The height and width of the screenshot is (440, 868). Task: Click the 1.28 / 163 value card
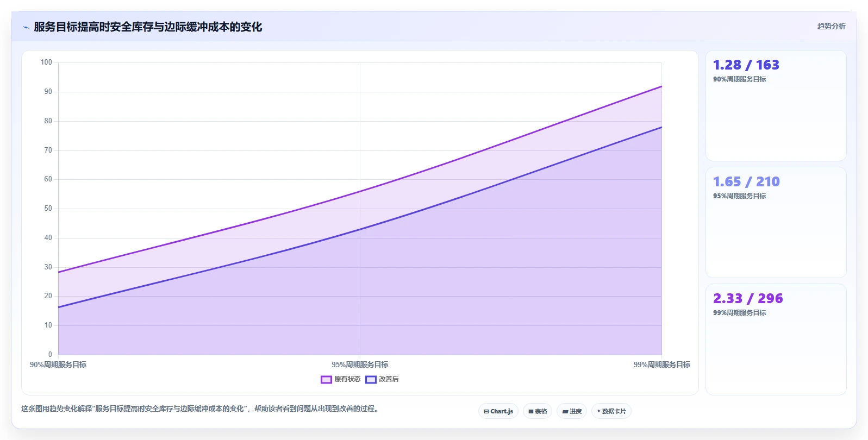pos(776,106)
